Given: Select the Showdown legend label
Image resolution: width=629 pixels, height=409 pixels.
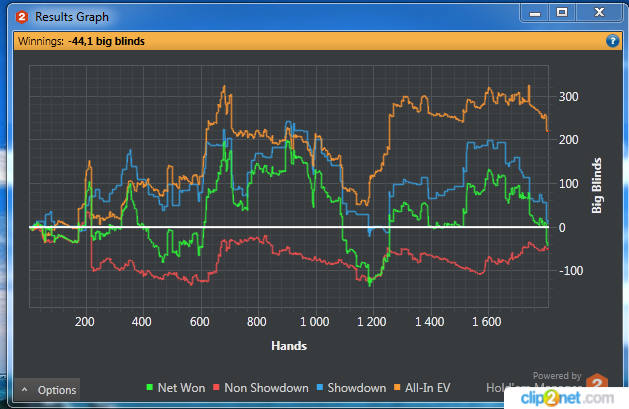Looking at the screenshot, I should pos(357,388).
